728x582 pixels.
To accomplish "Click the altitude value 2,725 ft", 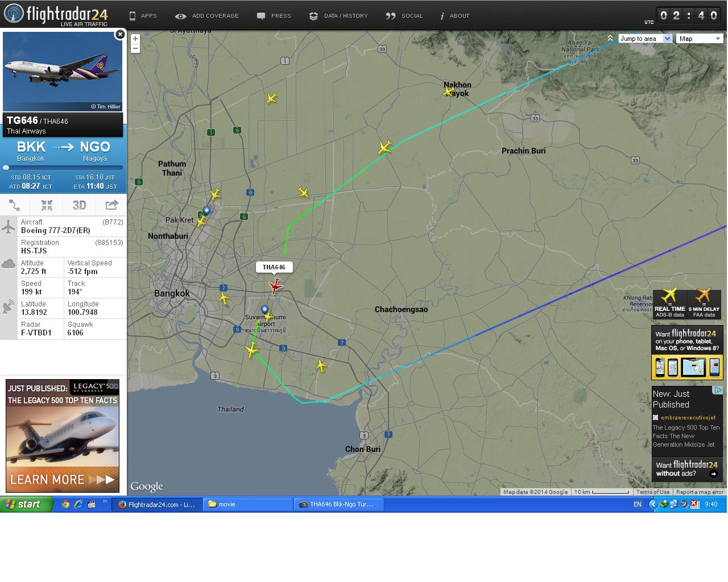I will [34, 272].
